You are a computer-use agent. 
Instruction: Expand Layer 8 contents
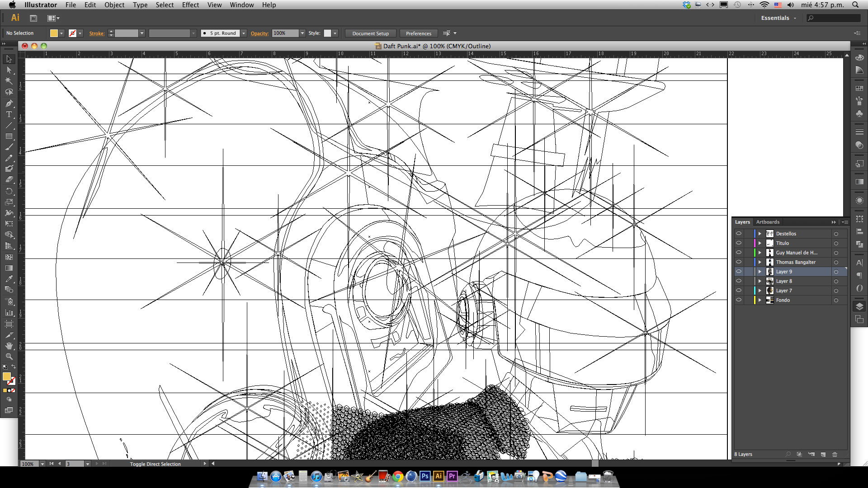[760, 281]
